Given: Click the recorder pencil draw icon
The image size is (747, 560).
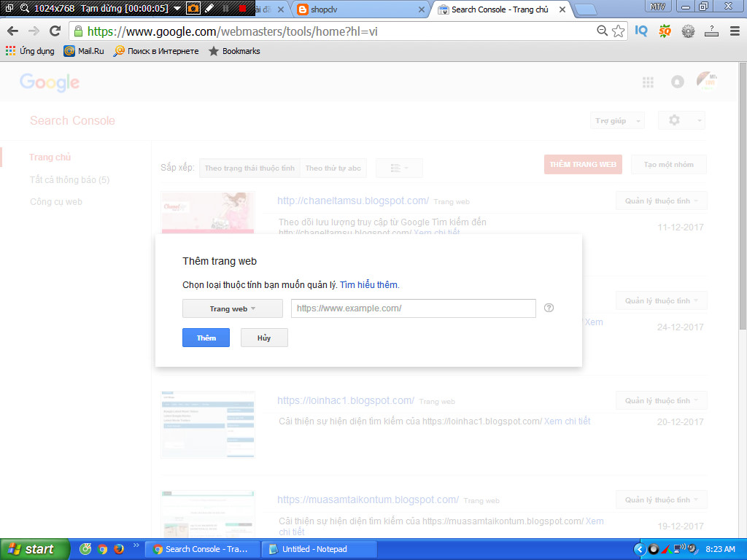Looking at the screenshot, I should (x=209, y=8).
